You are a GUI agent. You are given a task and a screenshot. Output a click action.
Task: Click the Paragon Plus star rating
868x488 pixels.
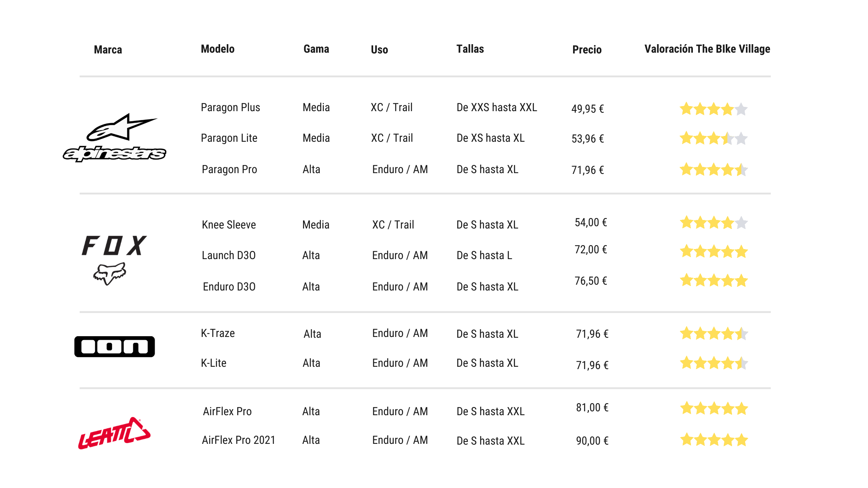(x=713, y=109)
